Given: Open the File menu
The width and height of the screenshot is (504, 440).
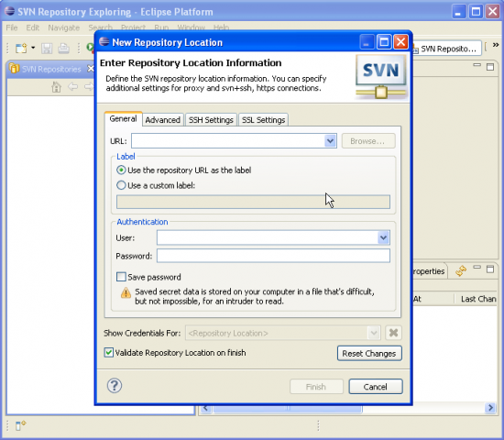Looking at the screenshot, I should click(x=12, y=27).
